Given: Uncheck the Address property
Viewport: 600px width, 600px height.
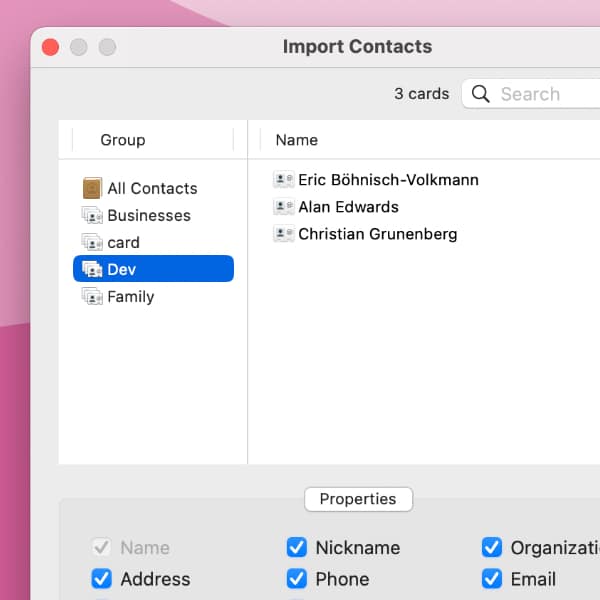Looking at the screenshot, I should pyautogui.click(x=102, y=579).
